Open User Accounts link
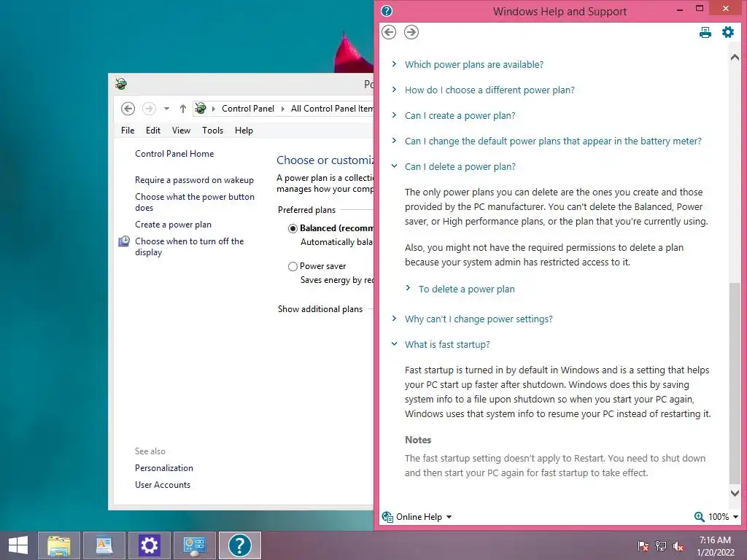Viewport: 747px width, 560px height. tap(163, 485)
